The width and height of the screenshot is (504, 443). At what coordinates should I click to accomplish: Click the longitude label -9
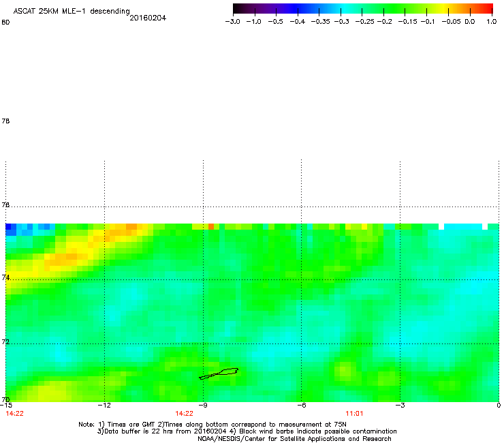(x=203, y=406)
